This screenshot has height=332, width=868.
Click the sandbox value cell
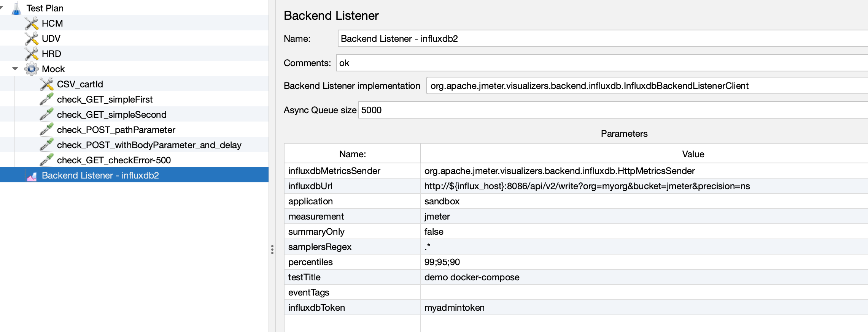click(644, 201)
